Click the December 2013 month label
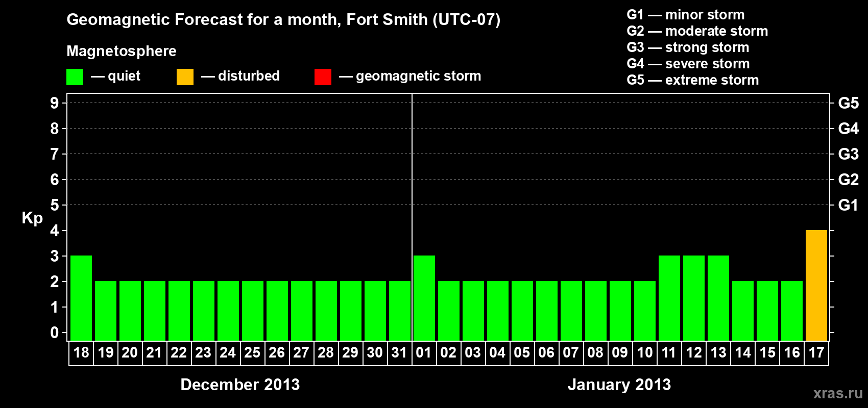 [240, 385]
